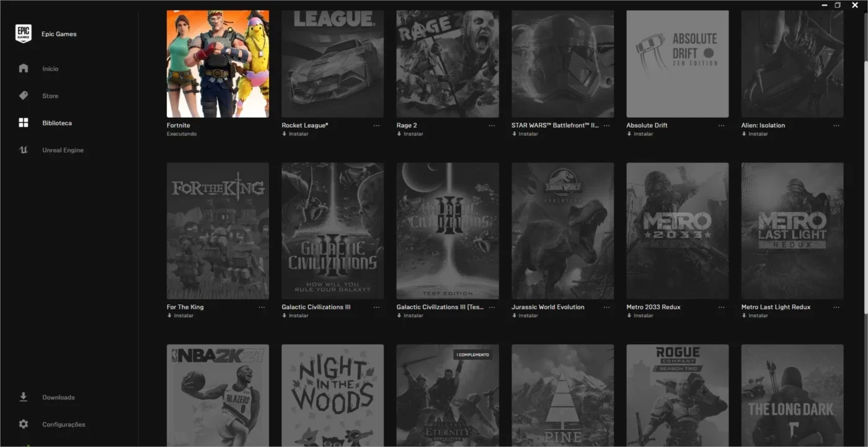Install STAR WARS Battlefront II

pos(525,134)
